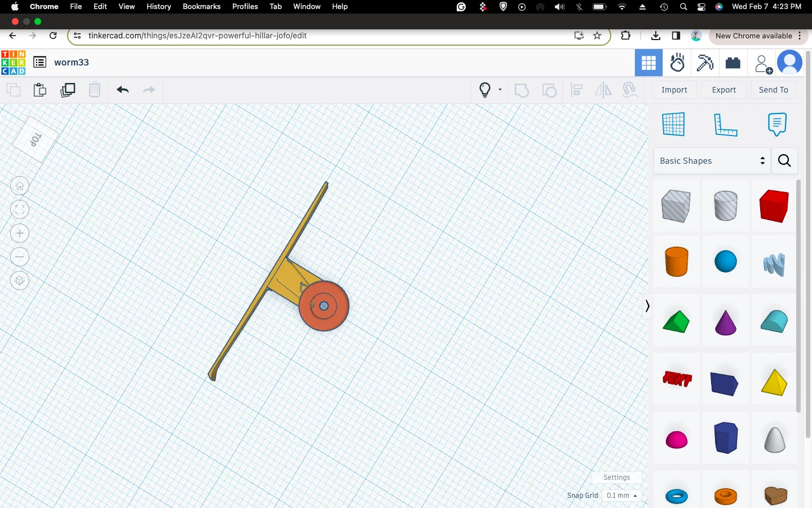Select the navy Polygon shape
The width and height of the screenshot is (812, 508).
point(726,437)
